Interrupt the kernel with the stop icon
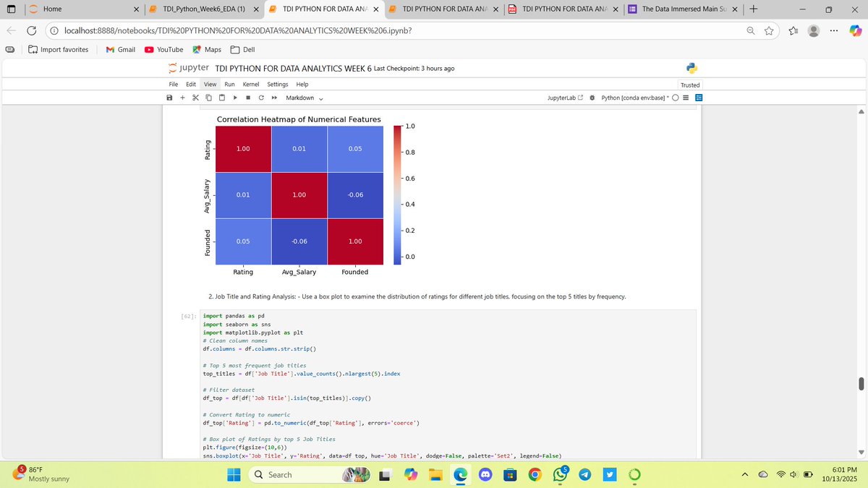The width and height of the screenshot is (868, 488). coord(248,98)
